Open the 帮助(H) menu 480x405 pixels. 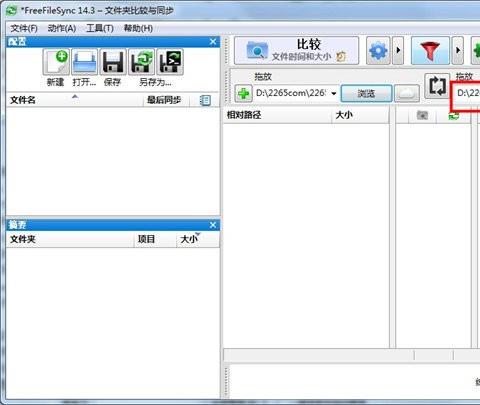click(138, 28)
